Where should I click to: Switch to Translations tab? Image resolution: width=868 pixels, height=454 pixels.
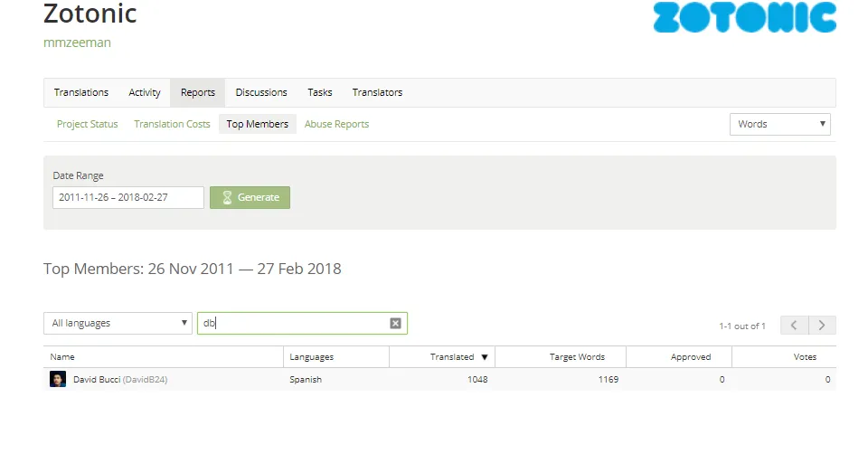point(81,92)
